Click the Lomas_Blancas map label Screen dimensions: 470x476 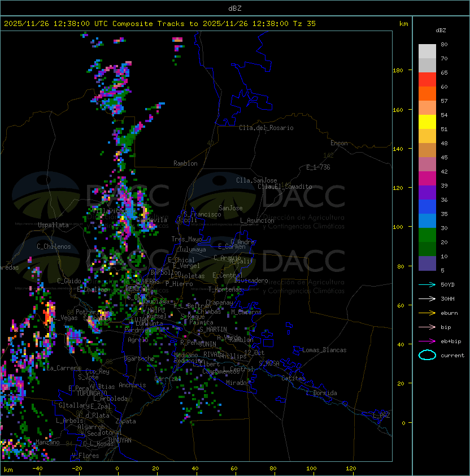pos(324,350)
